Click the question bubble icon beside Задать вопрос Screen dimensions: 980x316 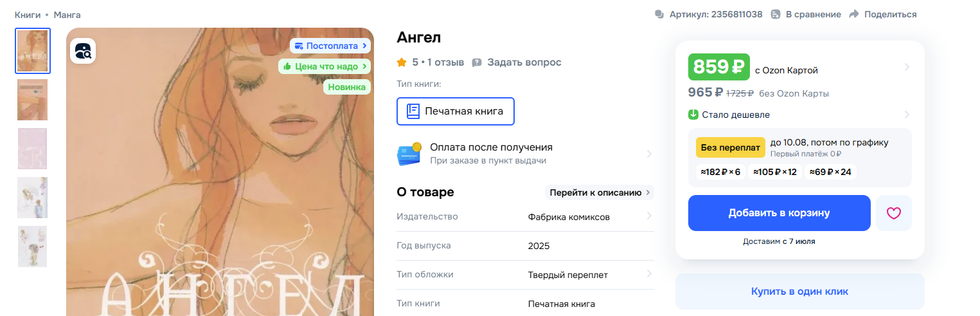point(477,62)
